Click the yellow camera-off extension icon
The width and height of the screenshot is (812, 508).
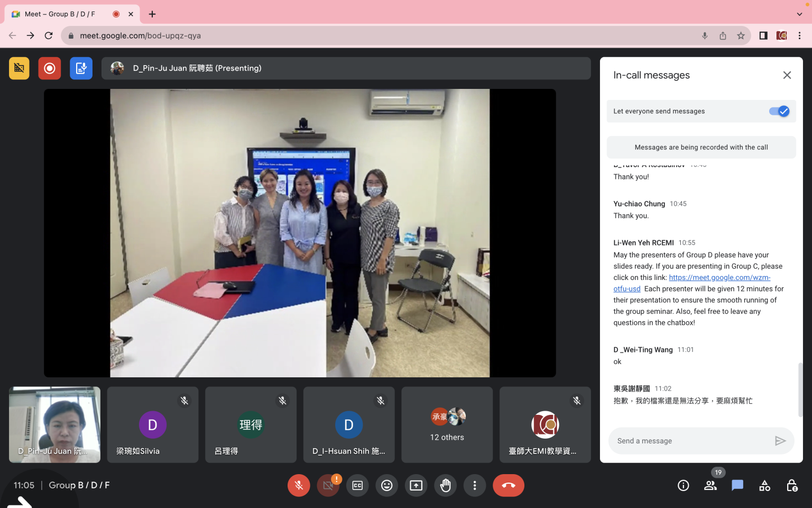pos(19,68)
